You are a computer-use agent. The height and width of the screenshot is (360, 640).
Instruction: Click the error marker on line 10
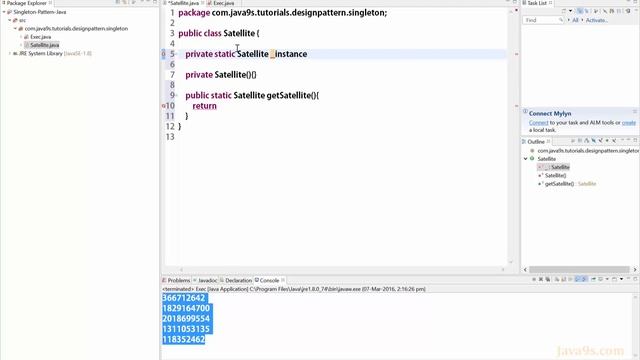click(x=164, y=106)
